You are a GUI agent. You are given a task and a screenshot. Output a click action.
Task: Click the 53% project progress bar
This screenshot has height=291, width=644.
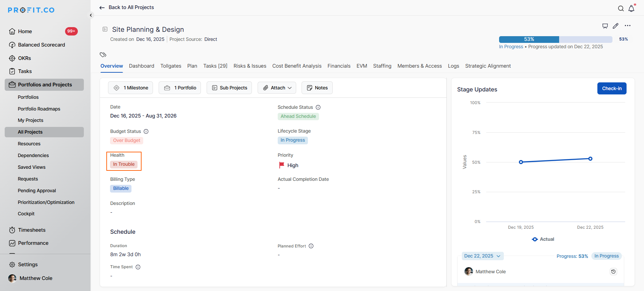click(555, 39)
